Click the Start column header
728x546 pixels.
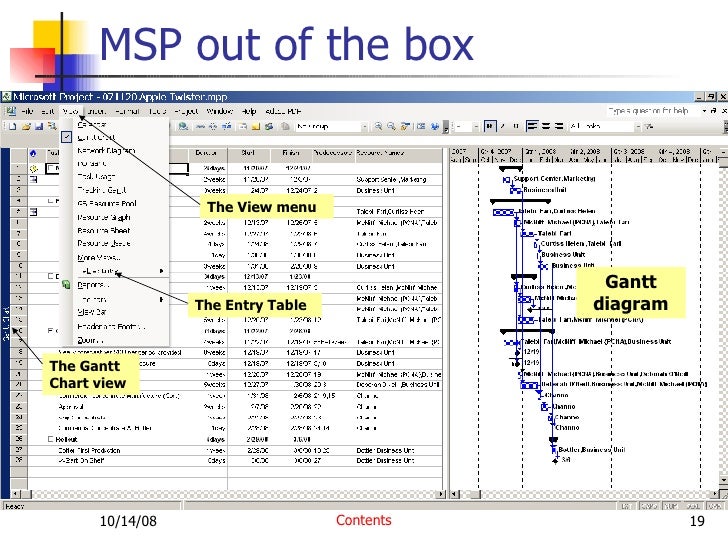coord(248,153)
